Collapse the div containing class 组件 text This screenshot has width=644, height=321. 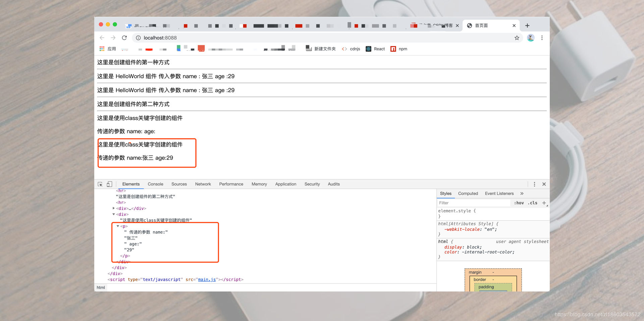[x=114, y=214]
